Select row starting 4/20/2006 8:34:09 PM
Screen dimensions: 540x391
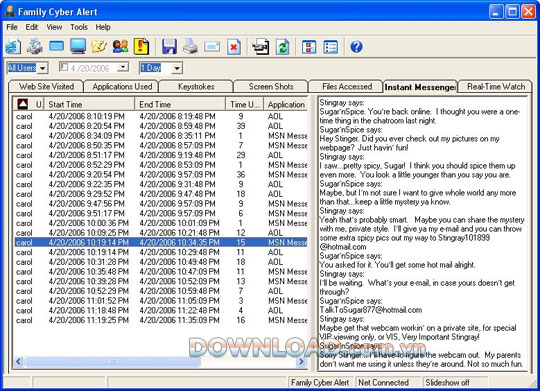click(x=160, y=136)
